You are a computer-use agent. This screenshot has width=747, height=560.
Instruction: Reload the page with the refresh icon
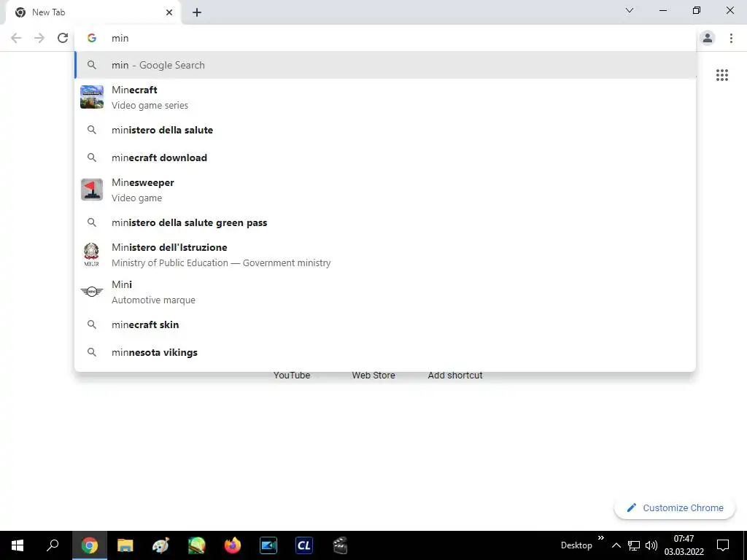[63, 38]
